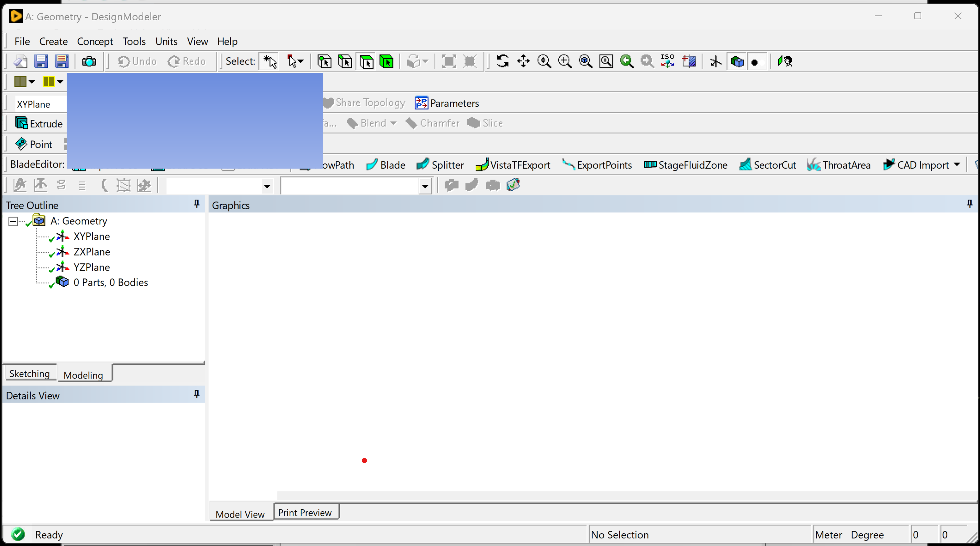Click the Undo button
Screen dimensions: 980x546
pos(137,61)
